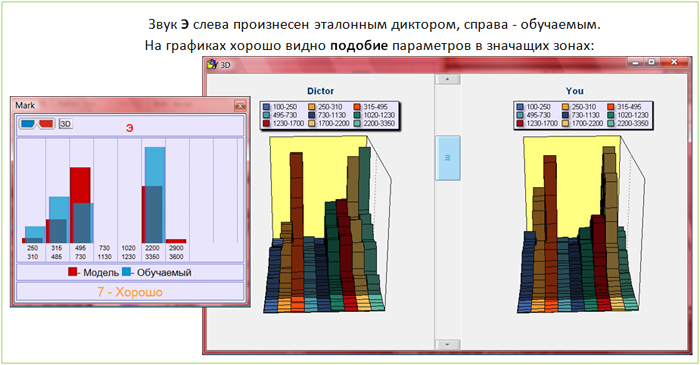700x365 pixels.
Task: Click the 2200-3350 text in You legend
Action: [633, 123]
